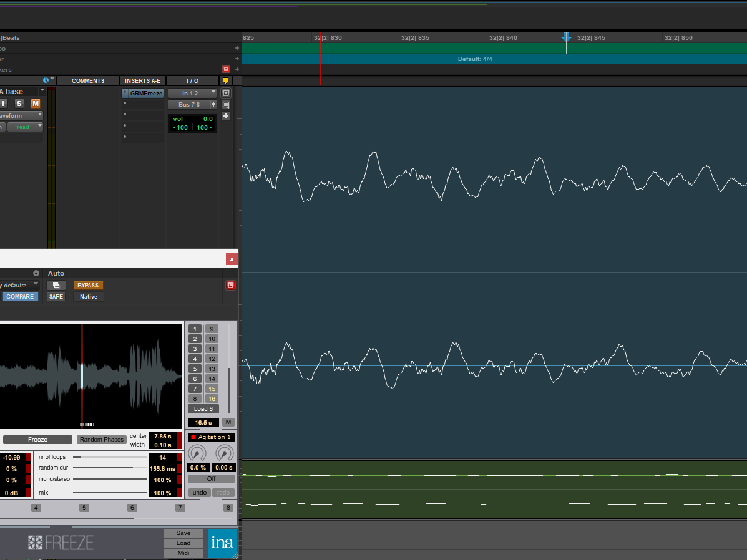Click the vol 0.0 volume field

point(192,119)
